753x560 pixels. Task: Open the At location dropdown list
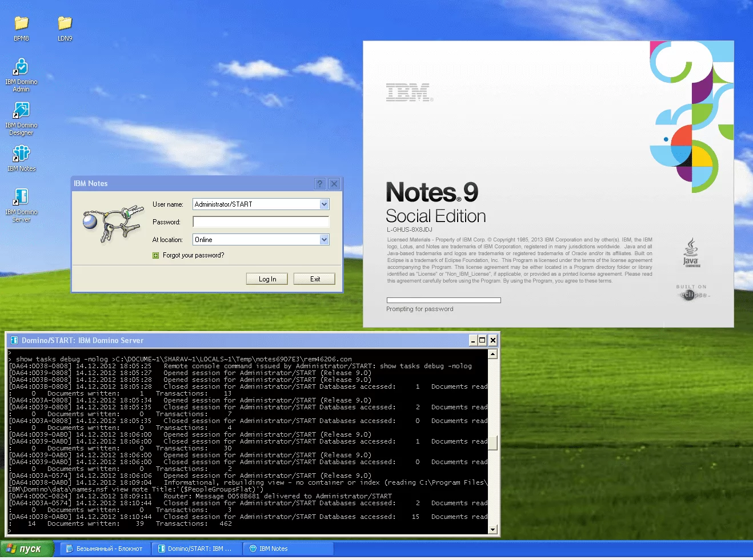click(324, 240)
